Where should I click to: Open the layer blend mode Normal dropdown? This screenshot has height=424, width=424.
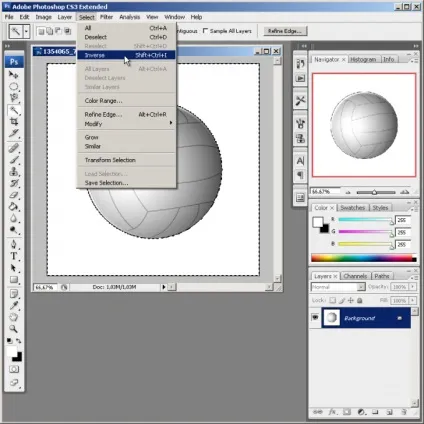(x=338, y=287)
